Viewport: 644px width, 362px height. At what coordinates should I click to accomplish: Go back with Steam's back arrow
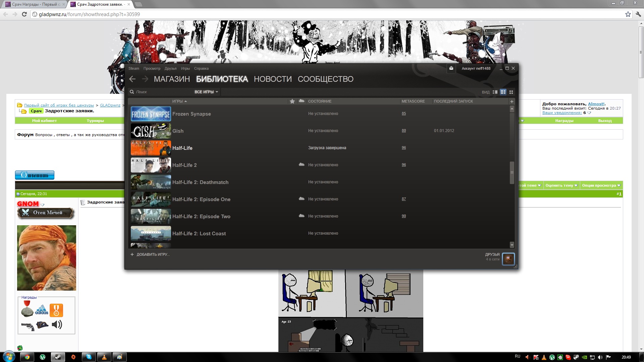132,79
